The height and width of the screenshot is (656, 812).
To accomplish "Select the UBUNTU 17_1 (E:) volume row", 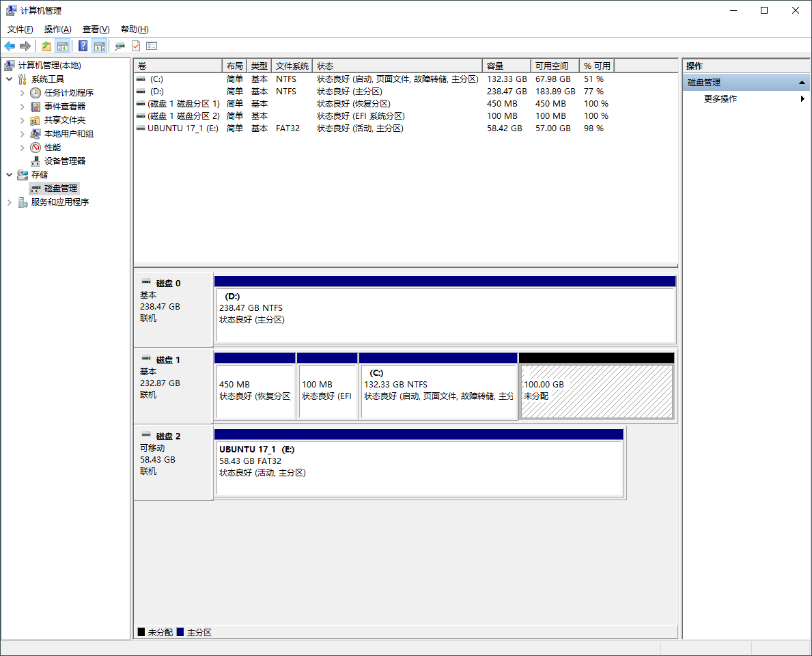I will [x=372, y=128].
